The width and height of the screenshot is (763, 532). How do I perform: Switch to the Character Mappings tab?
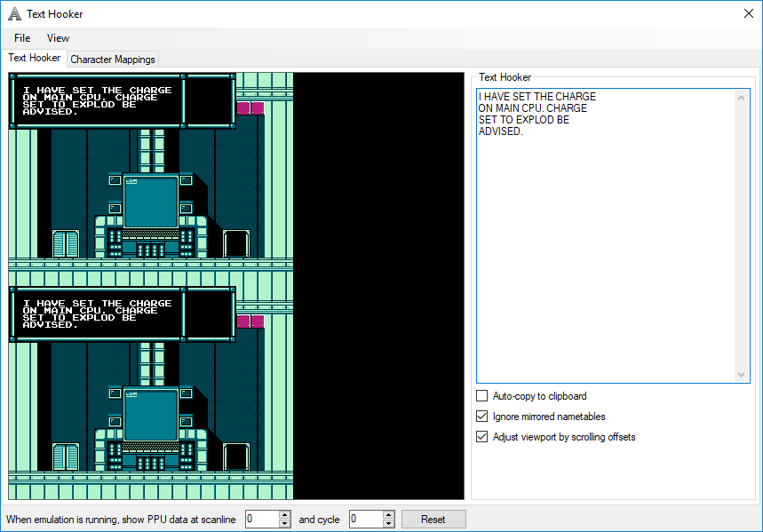[113, 60]
